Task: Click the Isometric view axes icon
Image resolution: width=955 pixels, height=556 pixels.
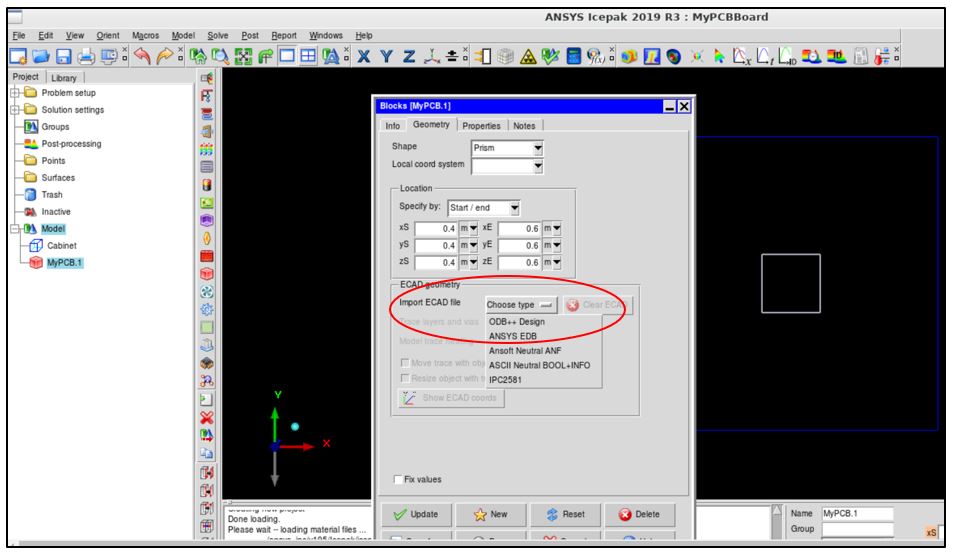Action: tap(432, 57)
